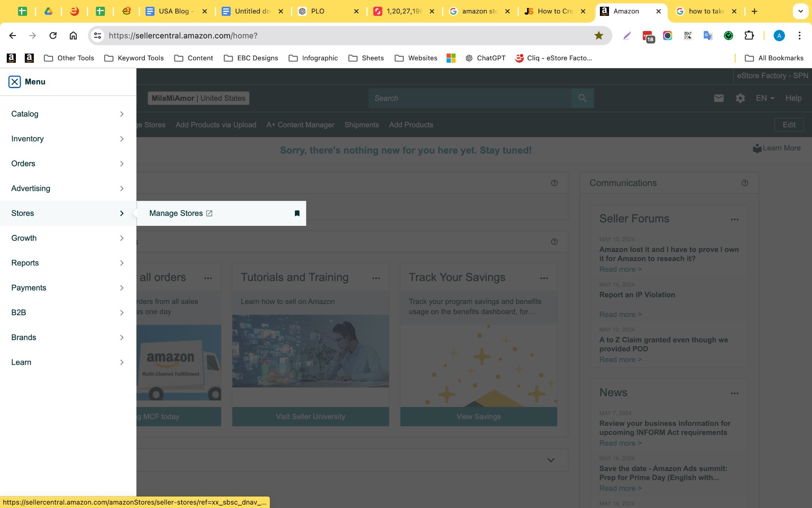Click Learn More link
This screenshot has height=508, width=812.
pyautogui.click(x=777, y=148)
